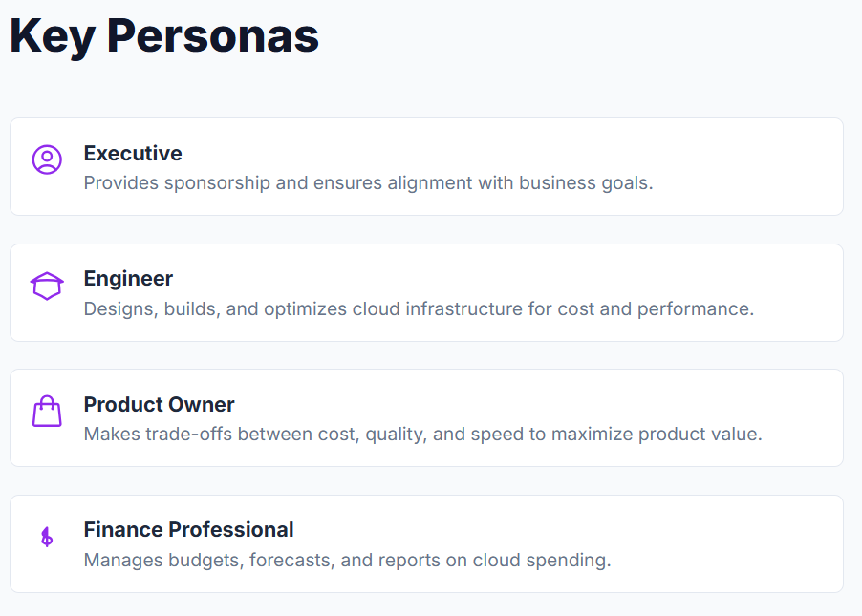The height and width of the screenshot is (616, 862).
Task: Click the Finance Professional dollar sign icon
Action: point(47,537)
